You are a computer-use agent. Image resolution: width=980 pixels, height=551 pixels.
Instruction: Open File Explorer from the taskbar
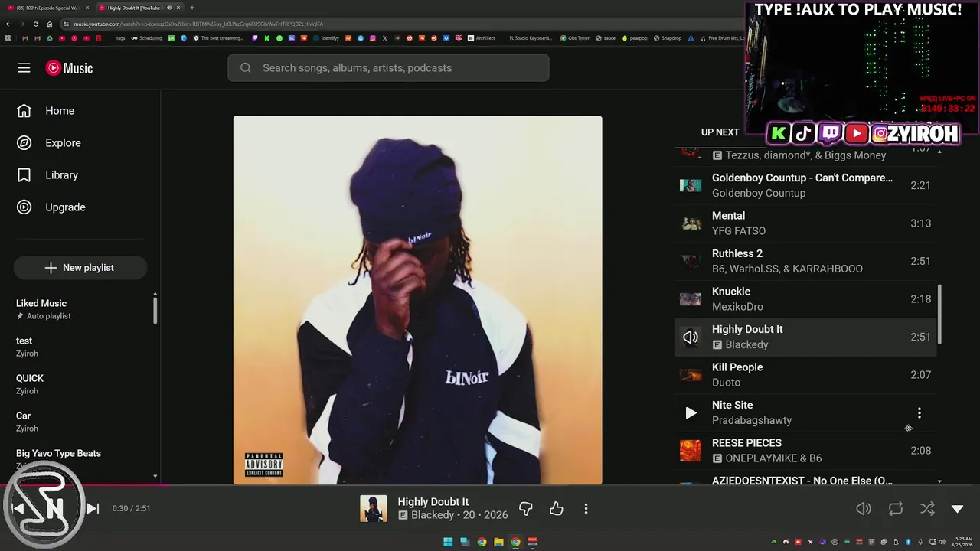pos(498,543)
